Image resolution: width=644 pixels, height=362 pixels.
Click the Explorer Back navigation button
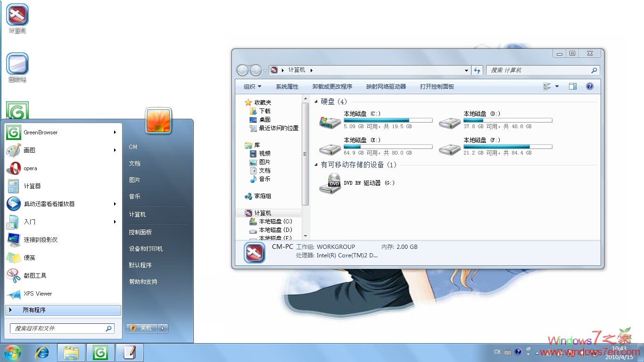[242, 70]
